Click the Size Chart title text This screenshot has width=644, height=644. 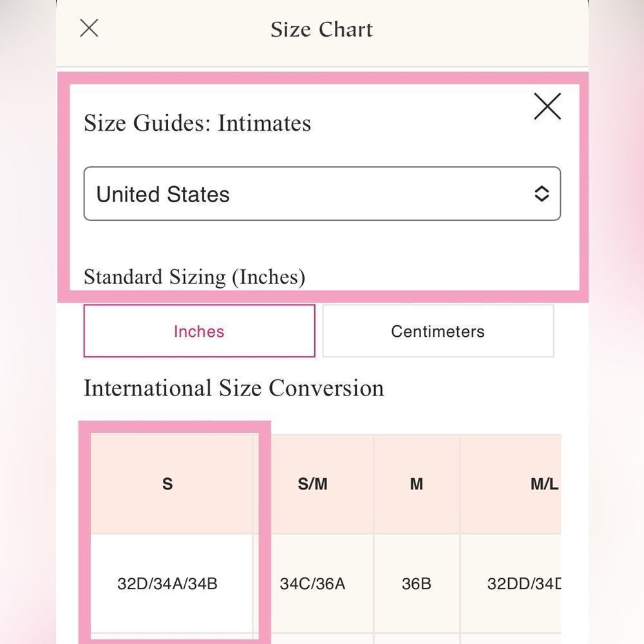click(x=321, y=30)
